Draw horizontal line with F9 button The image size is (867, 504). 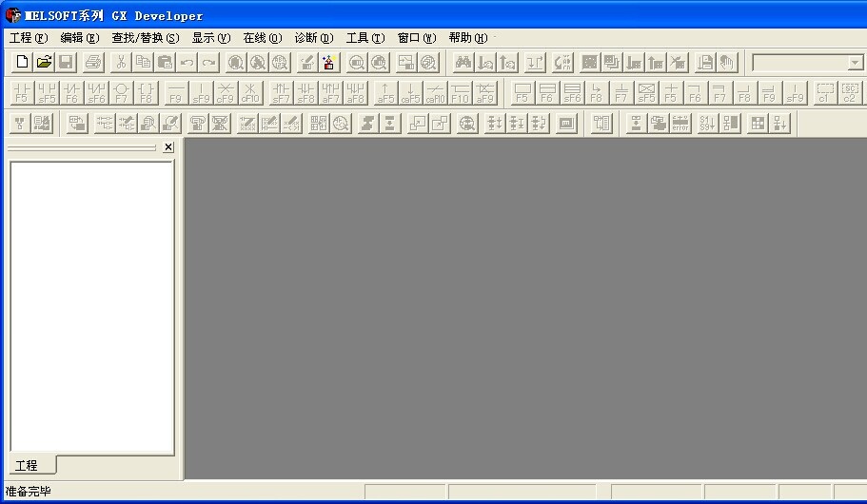pos(176,92)
